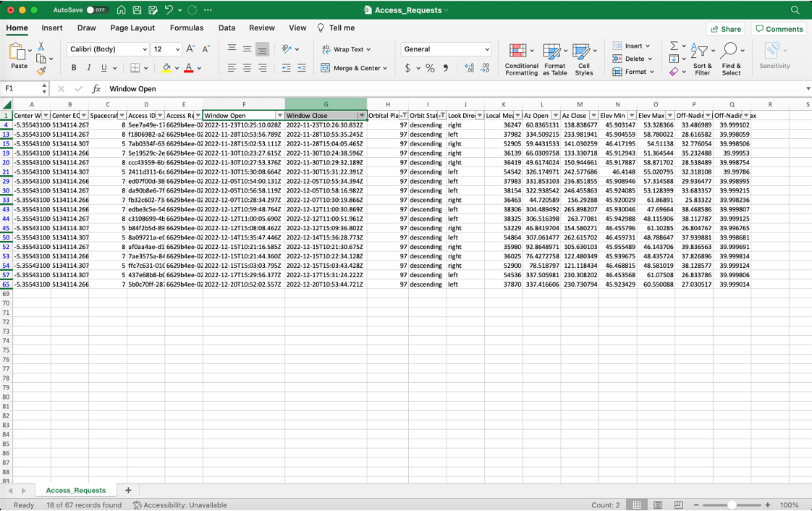Adjust the zoom slider
812x511 pixels.
(x=732, y=504)
